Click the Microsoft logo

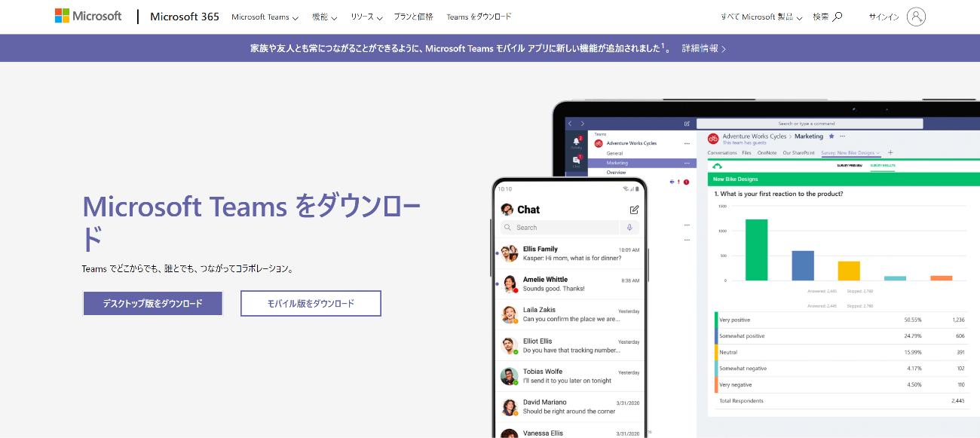88,16
